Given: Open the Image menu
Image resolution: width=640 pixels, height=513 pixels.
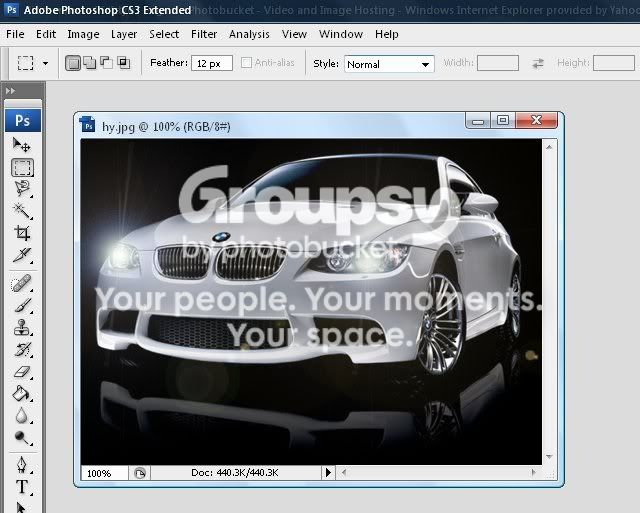Looking at the screenshot, I should click(x=83, y=34).
